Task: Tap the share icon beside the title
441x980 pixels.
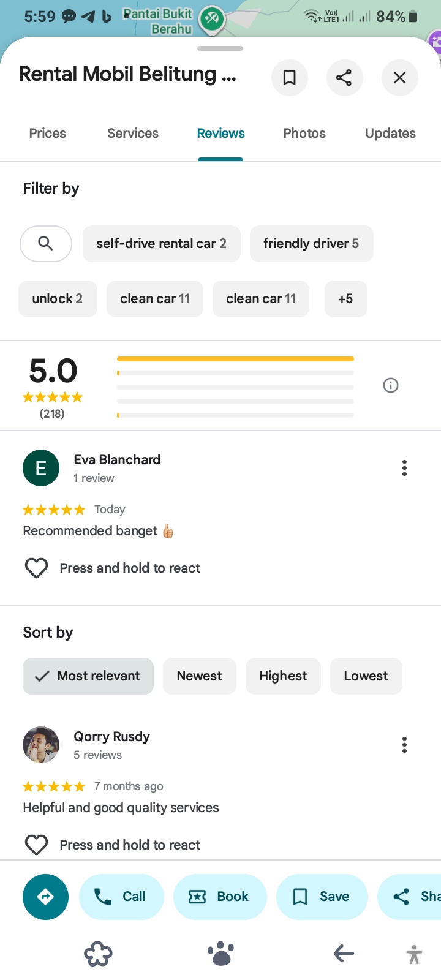Action: coord(344,78)
